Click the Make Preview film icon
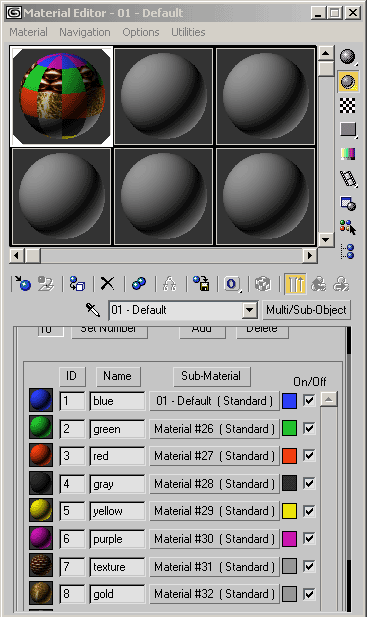367x617 pixels. tap(349, 179)
